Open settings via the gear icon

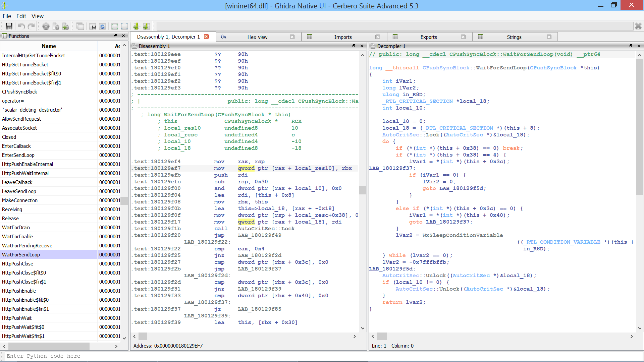(x=46, y=26)
